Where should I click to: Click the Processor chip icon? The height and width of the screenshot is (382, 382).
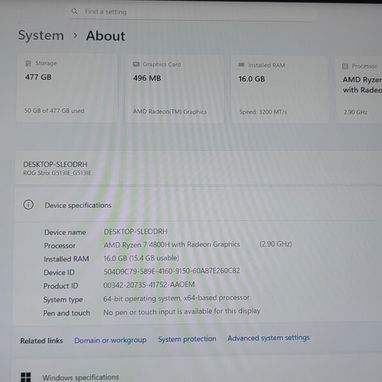(345, 66)
